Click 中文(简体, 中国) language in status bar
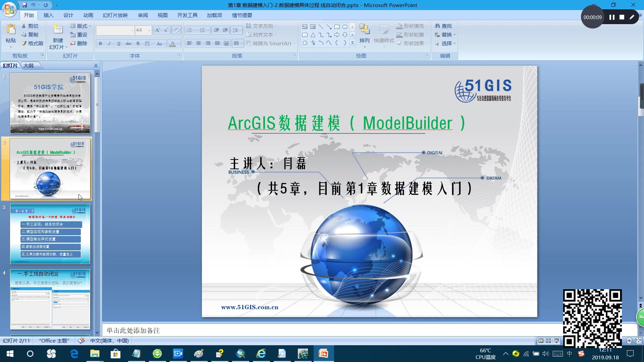 pyautogui.click(x=109, y=341)
